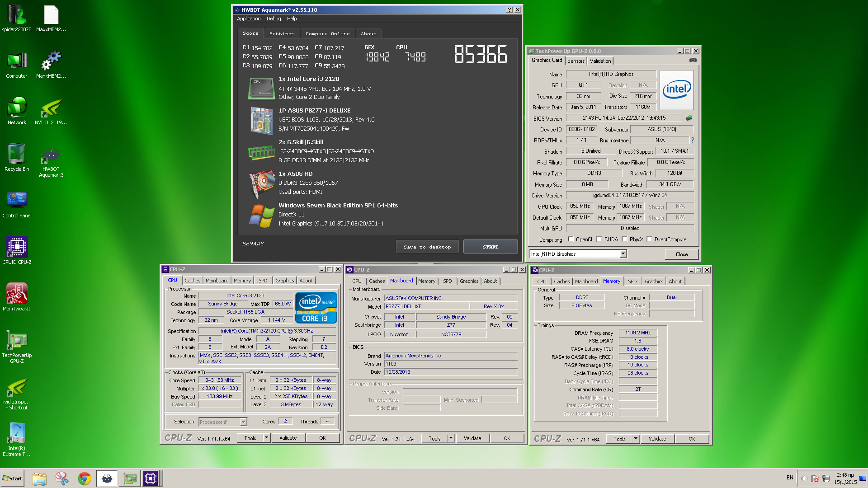Open the Help menu in Aquamark
Screen dimensions: 868x488
pyautogui.click(x=292, y=19)
